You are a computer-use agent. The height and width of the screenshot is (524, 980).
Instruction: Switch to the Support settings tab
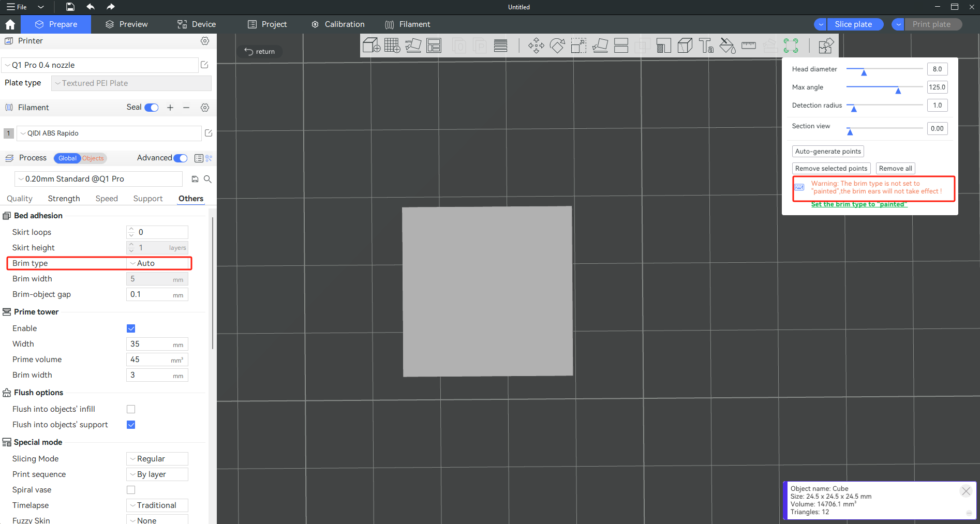[x=147, y=199]
